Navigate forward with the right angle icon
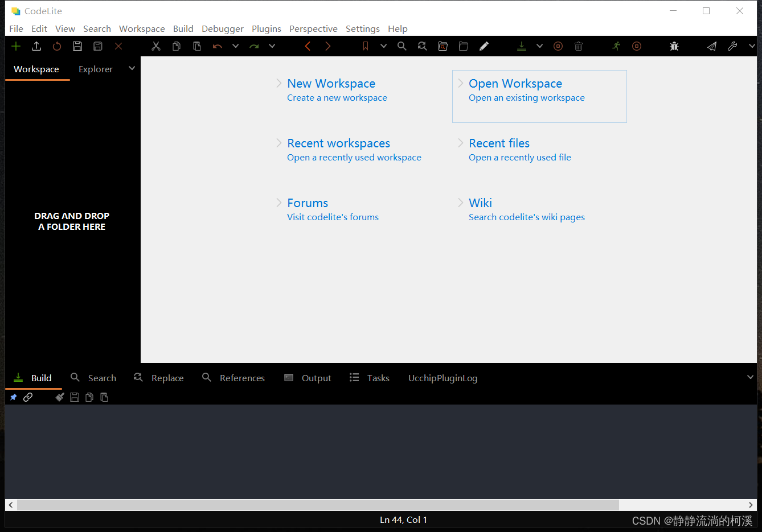Viewport: 762px width, 532px height. pyautogui.click(x=328, y=46)
